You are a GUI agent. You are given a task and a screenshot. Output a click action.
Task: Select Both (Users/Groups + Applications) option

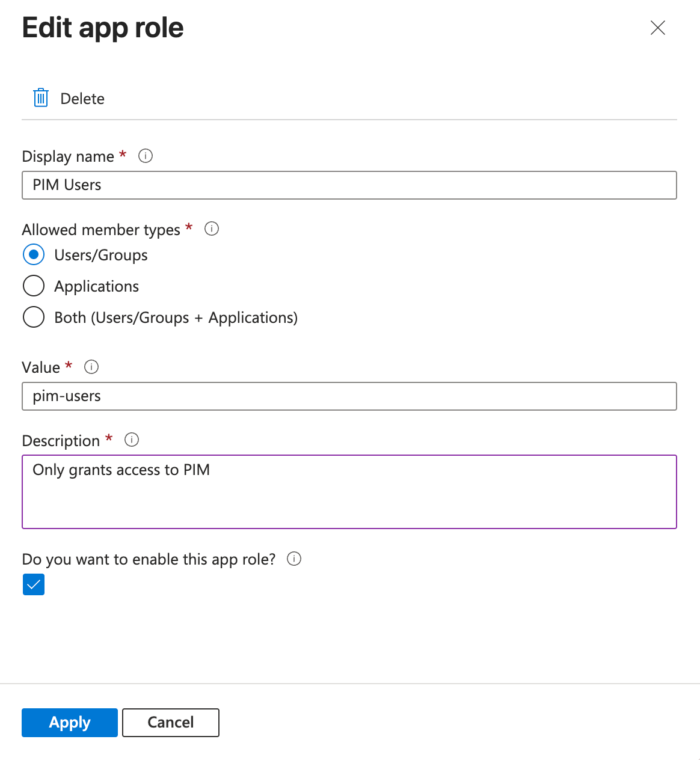click(34, 317)
